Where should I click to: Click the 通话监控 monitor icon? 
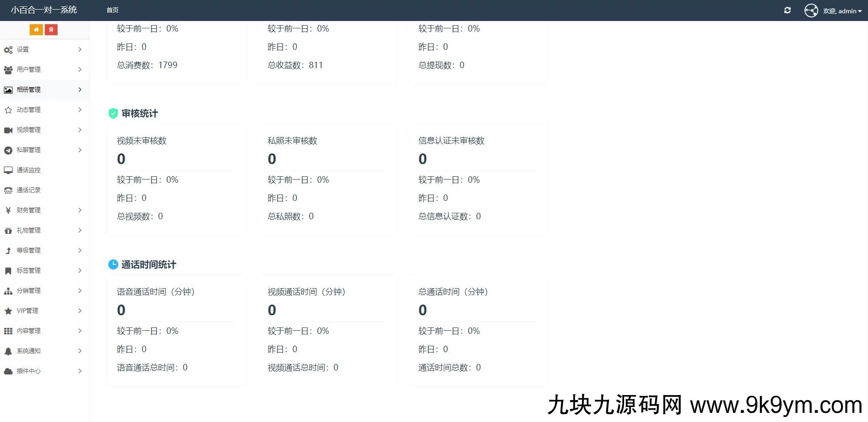pyautogui.click(x=8, y=170)
